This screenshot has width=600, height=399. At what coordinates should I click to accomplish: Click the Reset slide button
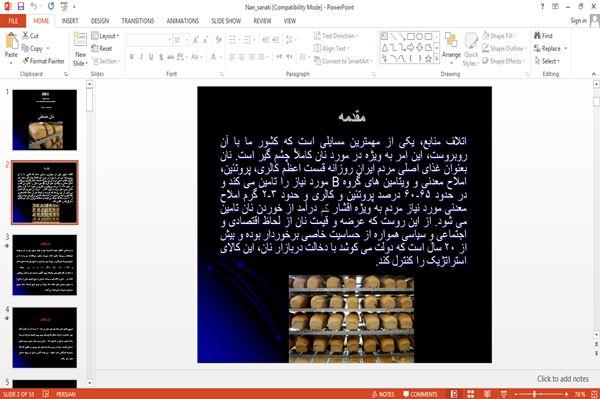(x=102, y=48)
